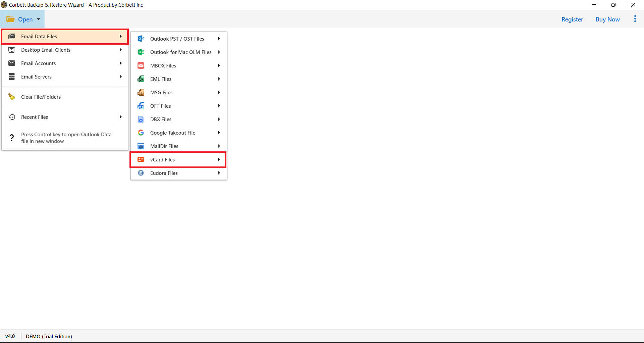Select the Email Data Files menu entry

tap(65, 36)
